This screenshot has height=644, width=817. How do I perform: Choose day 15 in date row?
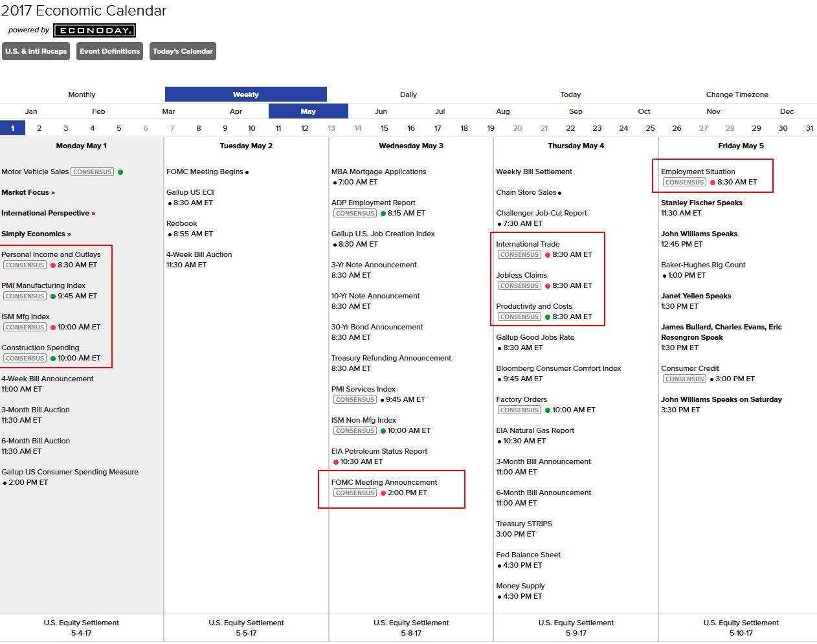coord(385,128)
